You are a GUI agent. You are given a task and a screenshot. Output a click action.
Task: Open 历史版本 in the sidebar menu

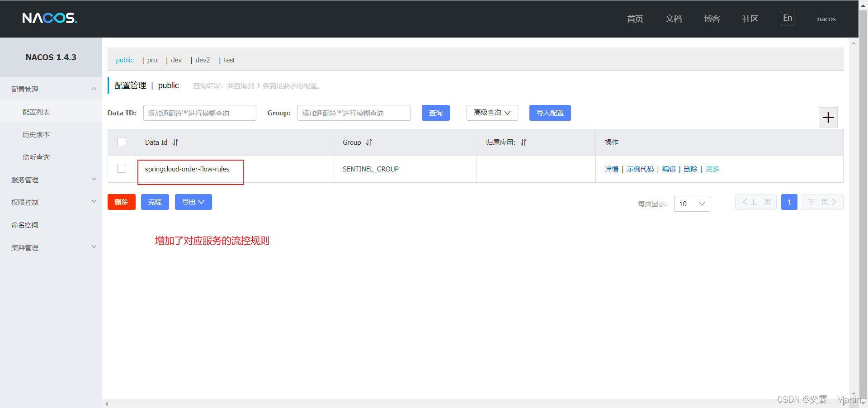[x=36, y=135]
